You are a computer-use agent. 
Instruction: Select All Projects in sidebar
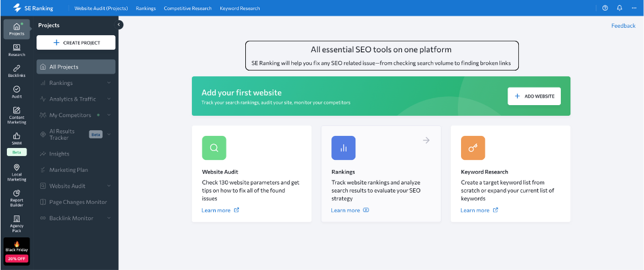[76, 67]
